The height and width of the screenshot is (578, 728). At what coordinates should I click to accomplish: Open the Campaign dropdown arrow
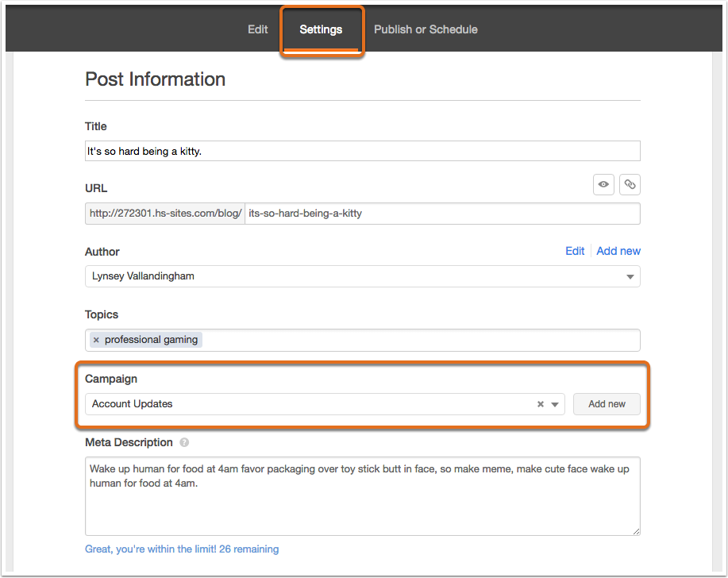tap(555, 404)
